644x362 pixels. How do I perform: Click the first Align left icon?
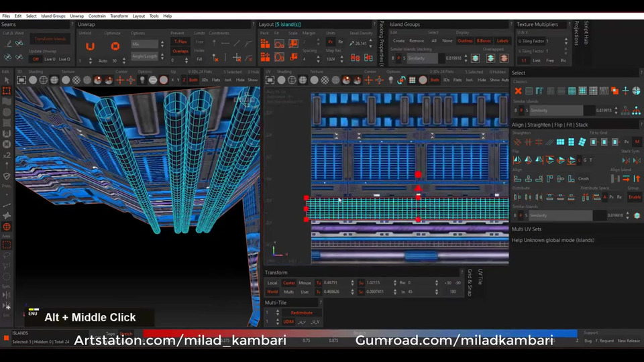(x=517, y=178)
